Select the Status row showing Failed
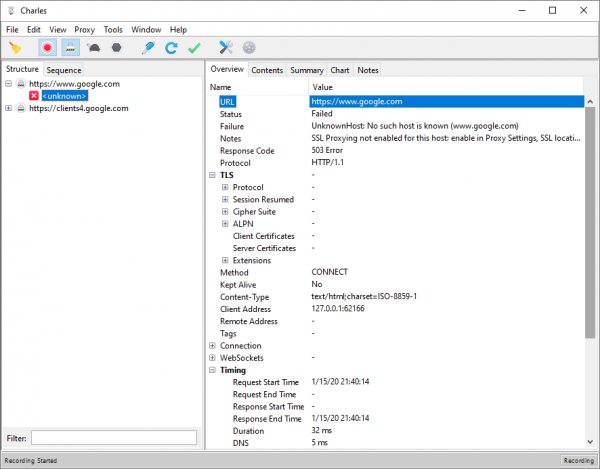600x469 pixels. click(396, 114)
